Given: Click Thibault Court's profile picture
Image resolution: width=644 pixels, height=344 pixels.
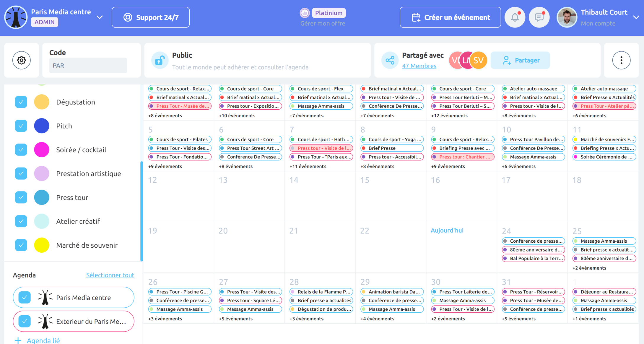Looking at the screenshot, I should coord(567,17).
